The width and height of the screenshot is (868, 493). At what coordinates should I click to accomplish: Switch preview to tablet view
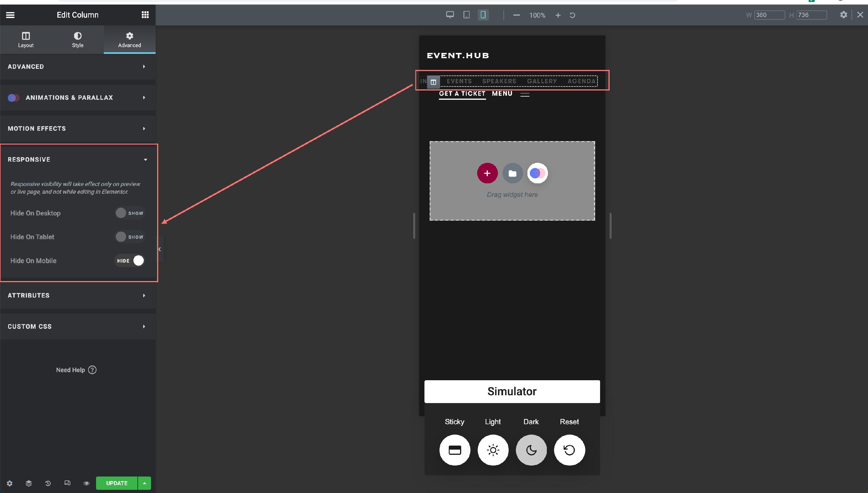tap(466, 15)
